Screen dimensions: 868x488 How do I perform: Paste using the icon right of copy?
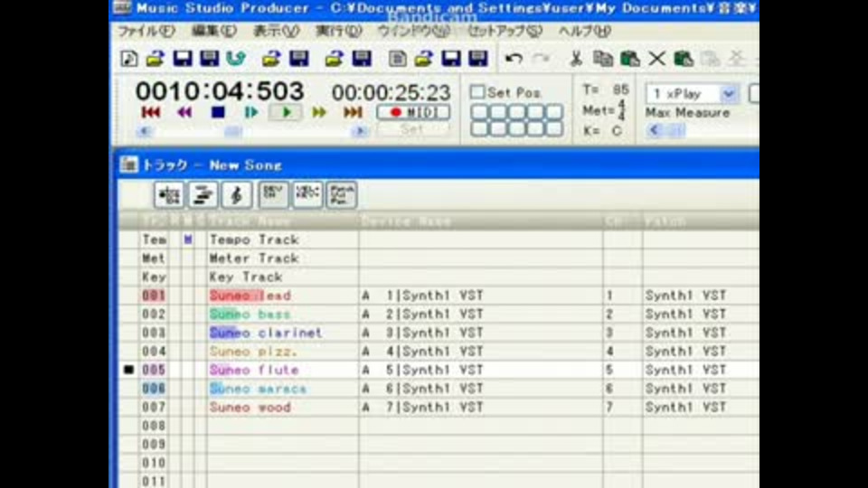point(629,58)
